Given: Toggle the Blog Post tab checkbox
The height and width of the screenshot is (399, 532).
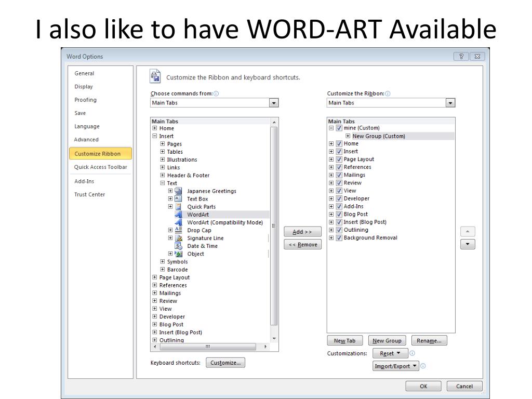Looking at the screenshot, I should click(339, 214).
